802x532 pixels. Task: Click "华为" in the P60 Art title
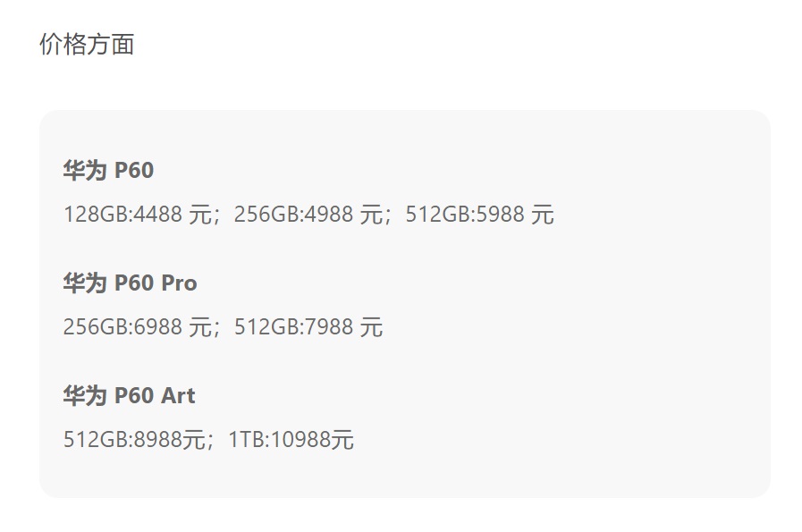[x=85, y=395]
